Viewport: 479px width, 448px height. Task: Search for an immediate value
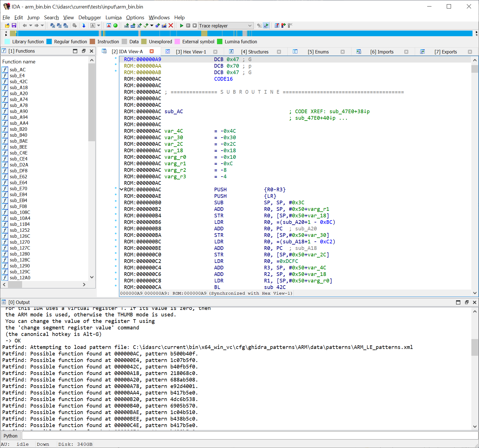pos(52,25)
